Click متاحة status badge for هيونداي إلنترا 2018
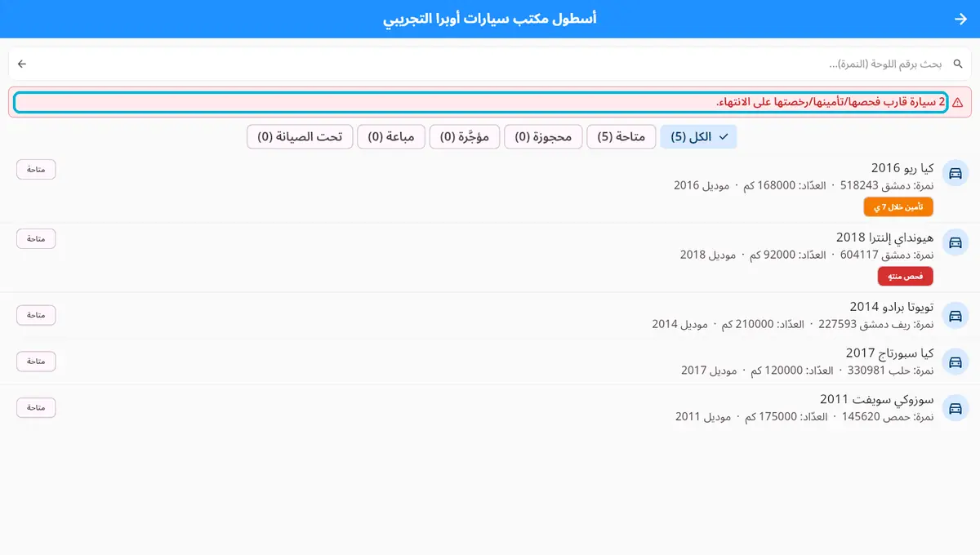The height and width of the screenshot is (555, 980). (x=36, y=238)
